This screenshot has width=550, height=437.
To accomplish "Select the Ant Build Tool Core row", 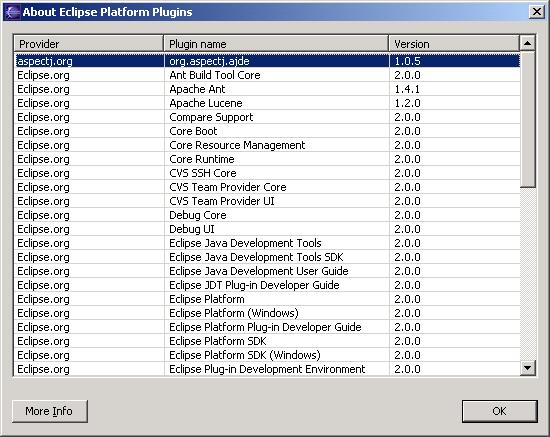I will (267, 75).
